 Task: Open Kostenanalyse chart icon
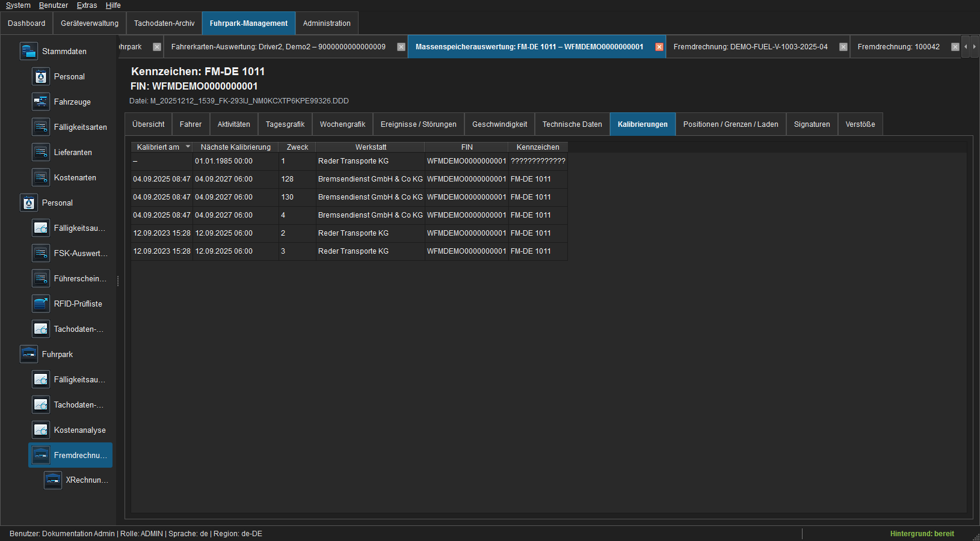tap(40, 430)
